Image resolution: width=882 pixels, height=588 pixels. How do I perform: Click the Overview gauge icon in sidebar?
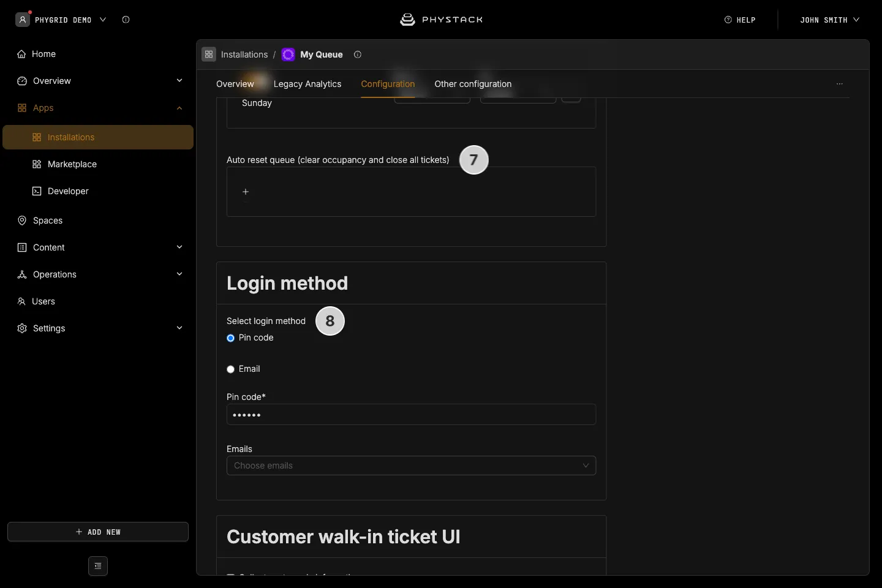(x=22, y=81)
